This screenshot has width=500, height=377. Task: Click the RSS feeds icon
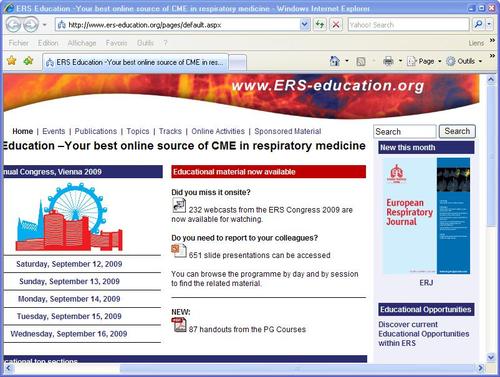(x=361, y=61)
